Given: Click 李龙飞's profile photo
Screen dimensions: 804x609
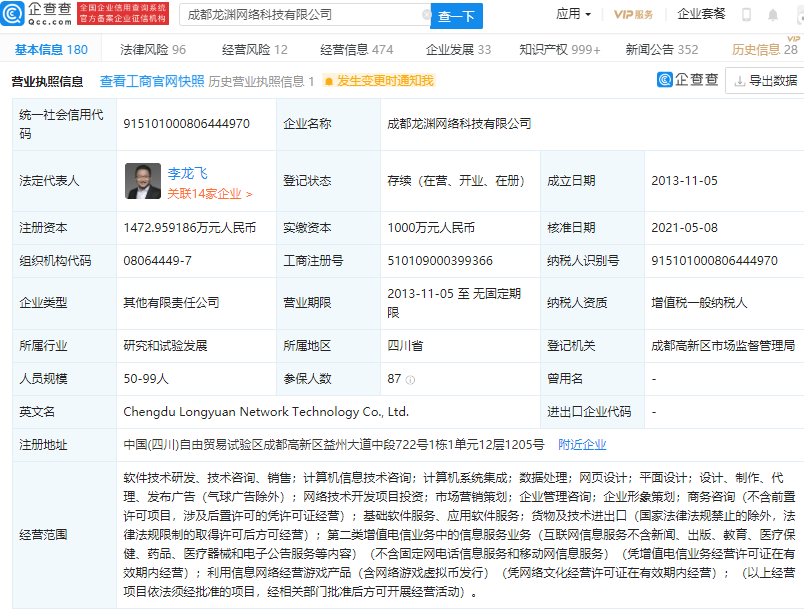Looking at the screenshot, I should coord(142,181).
